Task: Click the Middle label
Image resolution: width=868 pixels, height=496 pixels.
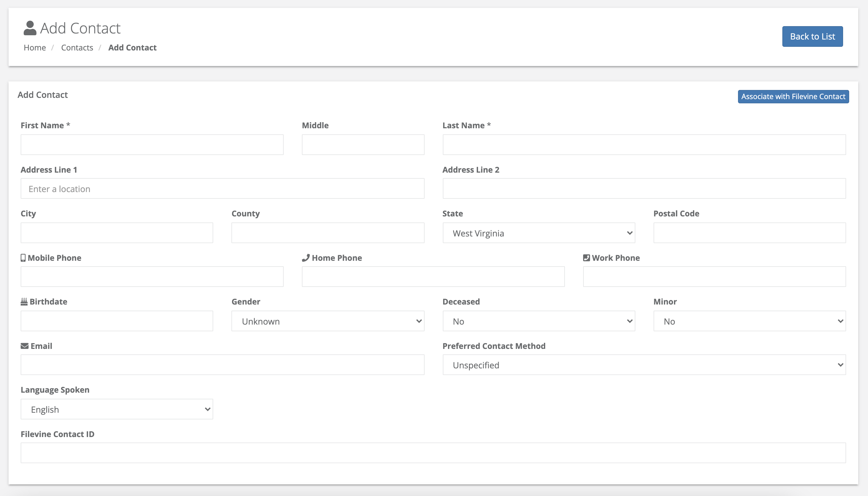Action: 315,125
